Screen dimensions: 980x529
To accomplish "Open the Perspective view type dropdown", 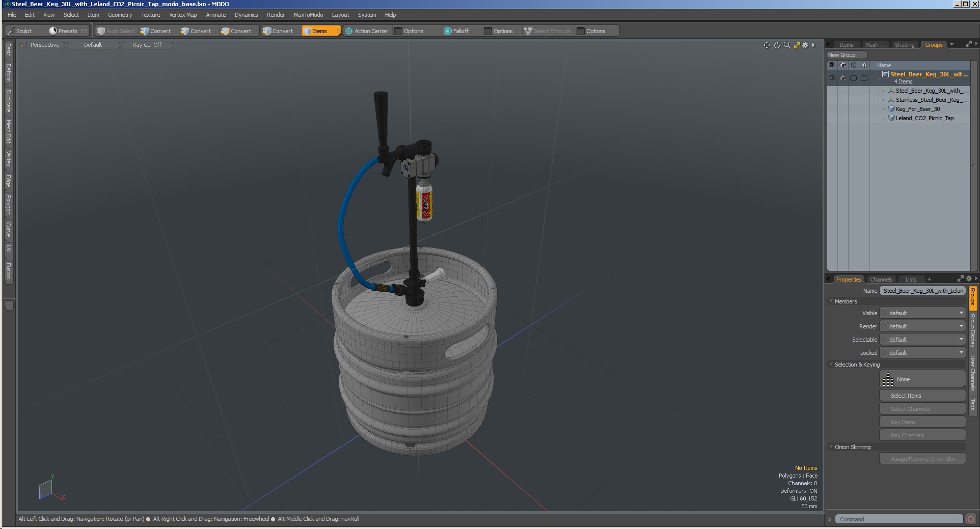I will pyautogui.click(x=45, y=45).
